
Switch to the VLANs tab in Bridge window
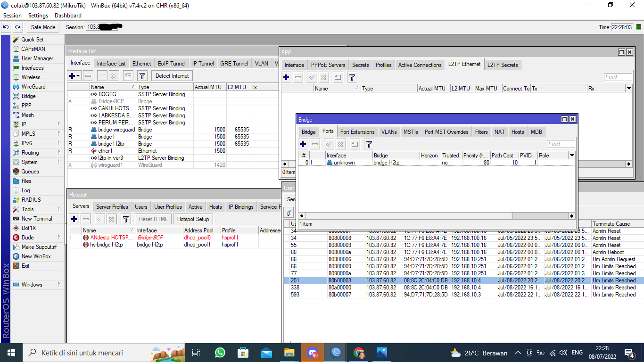388,132
